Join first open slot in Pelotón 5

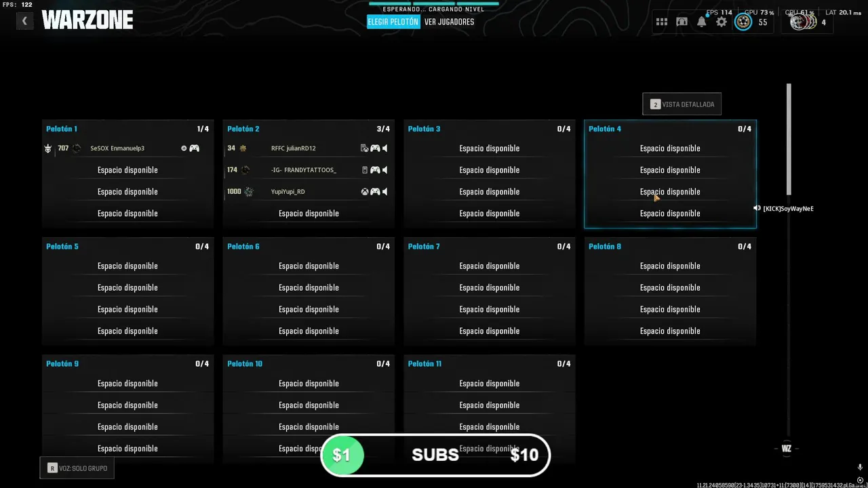click(x=127, y=266)
